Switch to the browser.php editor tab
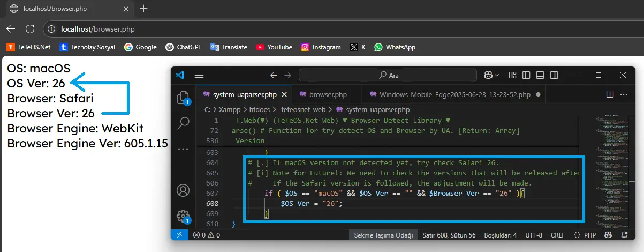This screenshot has height=252, width=644. click(x=327, y=95)
